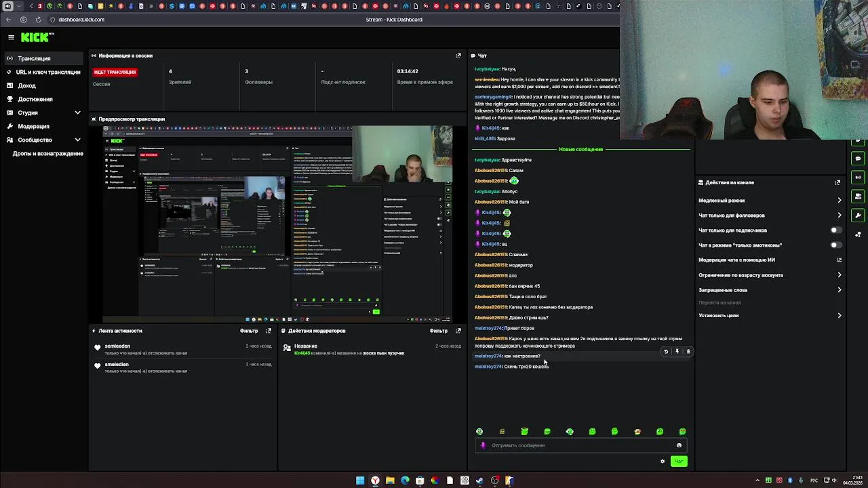
Task: Open Чат только для фолловеров settings
Action: (x=770, y=216)
